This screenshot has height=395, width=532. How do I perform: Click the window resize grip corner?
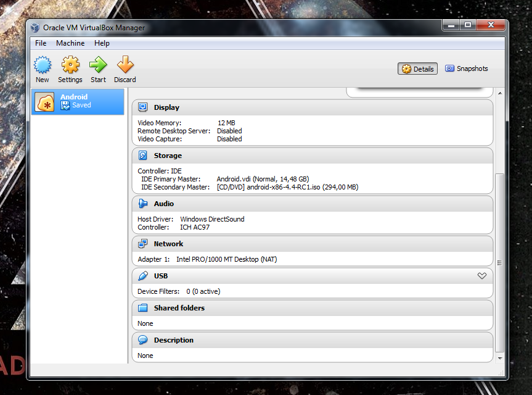coord(501,373)
